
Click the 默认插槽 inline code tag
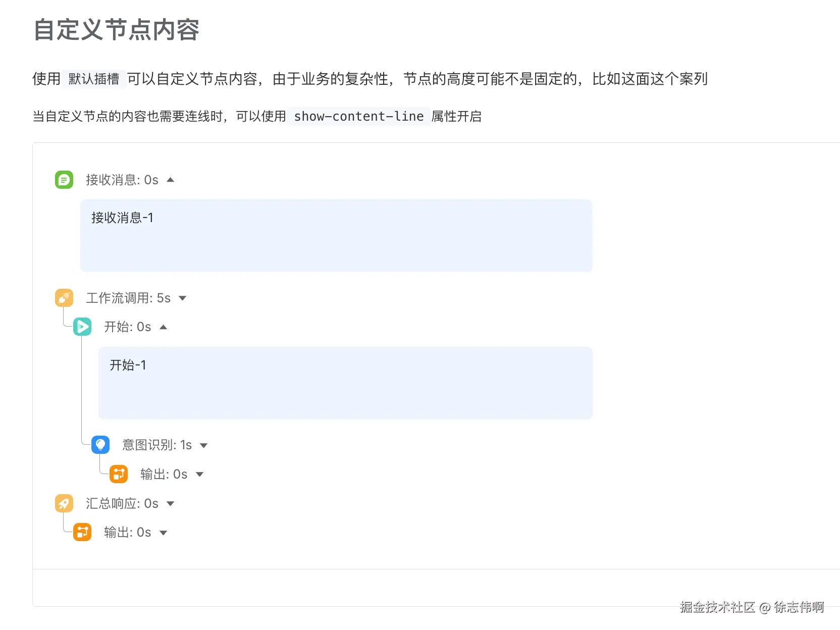(94, 79)
